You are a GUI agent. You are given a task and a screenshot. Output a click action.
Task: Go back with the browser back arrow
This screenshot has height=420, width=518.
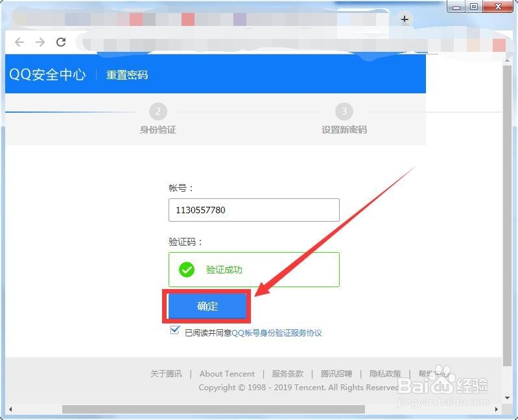[x=20, y=42]
